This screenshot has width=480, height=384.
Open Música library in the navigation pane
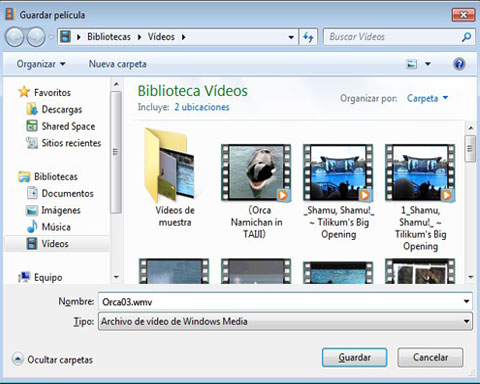point(56,227)
